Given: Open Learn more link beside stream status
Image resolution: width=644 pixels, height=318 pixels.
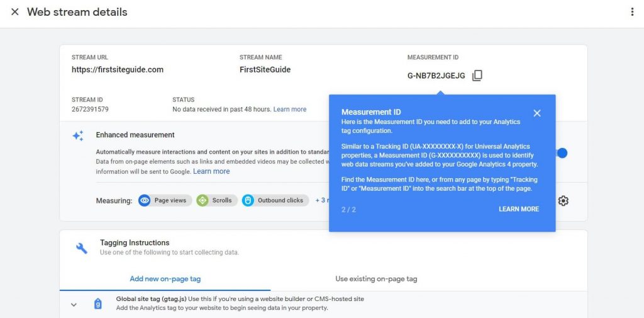Looking at the screenshot, I should [290, 110].
